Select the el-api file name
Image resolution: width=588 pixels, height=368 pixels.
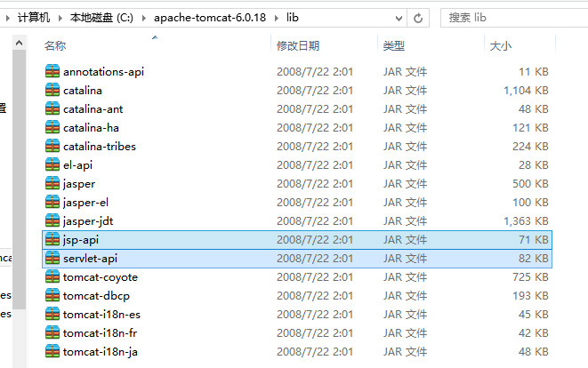pos(77,165)
